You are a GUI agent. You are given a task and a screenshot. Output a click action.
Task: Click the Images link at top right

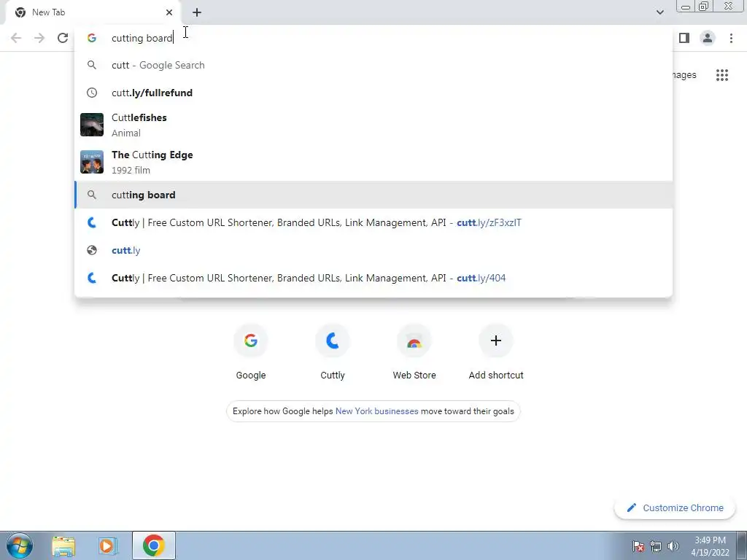tap(684, 75)
